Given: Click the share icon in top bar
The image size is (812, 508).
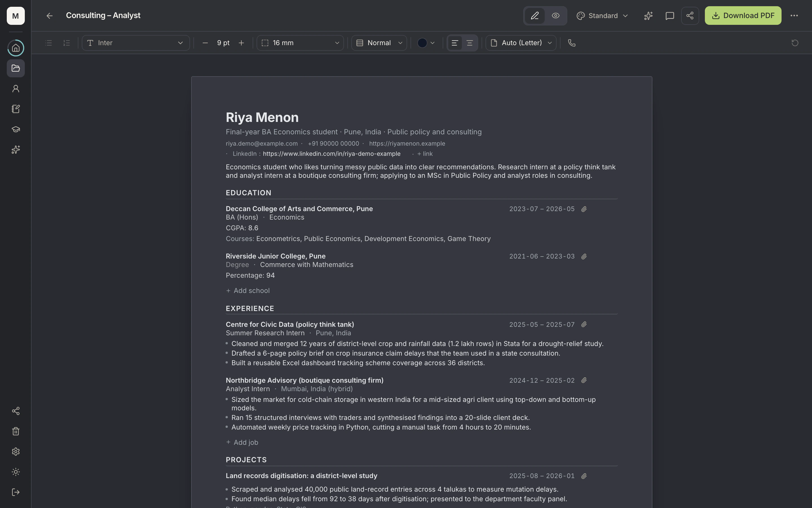Looking at the screenshot, I should (x=690, y=16).
